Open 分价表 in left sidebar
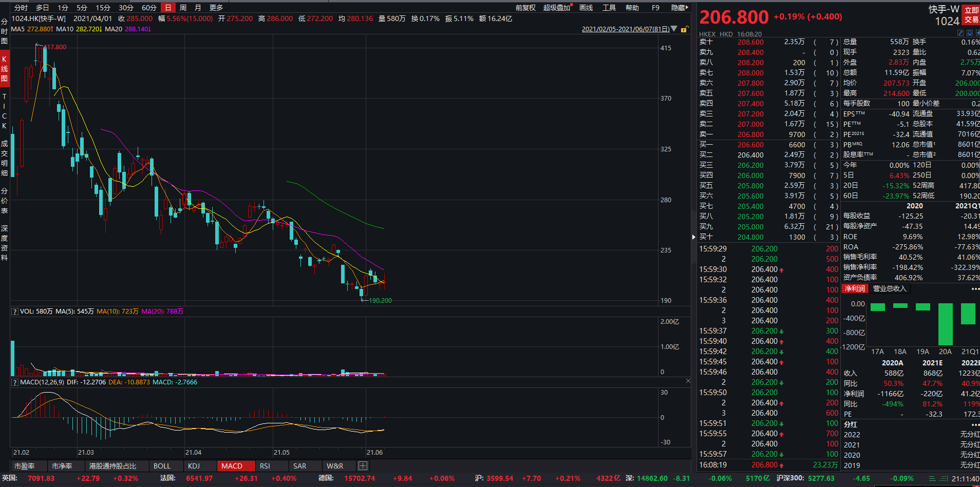This screenshot has height=487, width=980. [5, 201]
